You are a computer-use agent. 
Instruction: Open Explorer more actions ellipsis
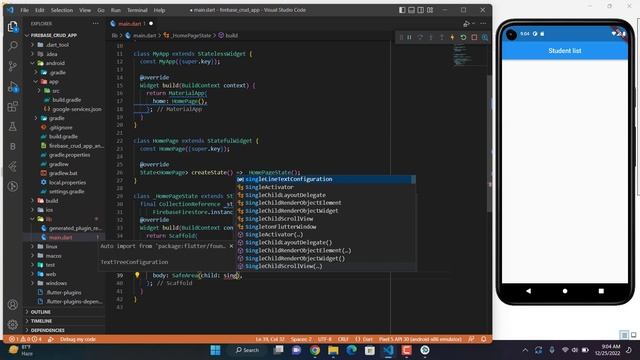[x=96, y=24]
